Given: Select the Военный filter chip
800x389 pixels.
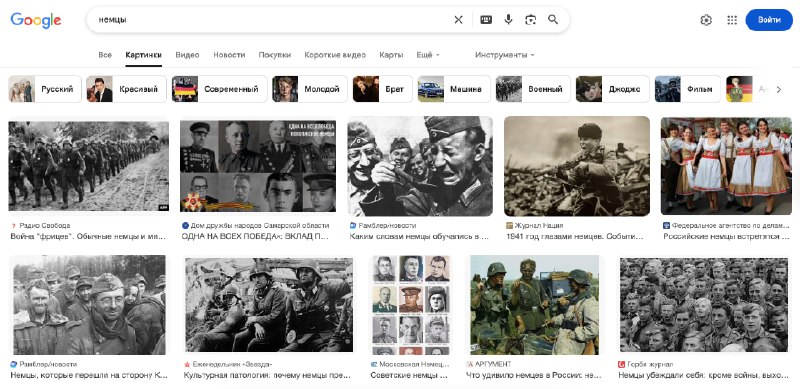Looking at the screenshot, I should click(533, 89).
